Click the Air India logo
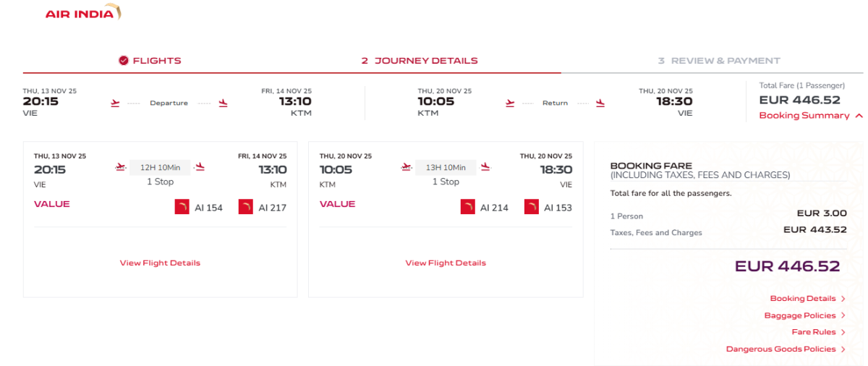The width and height of the screenshot is (868, 366). click(82, 13)
